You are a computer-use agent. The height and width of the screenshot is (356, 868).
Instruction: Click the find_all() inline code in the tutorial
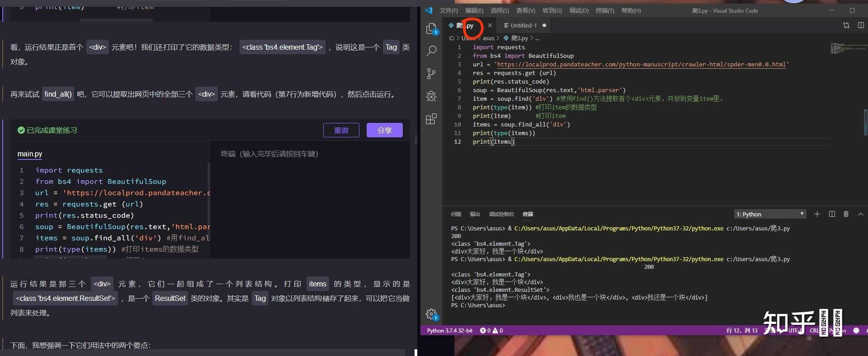pos(58,94)
